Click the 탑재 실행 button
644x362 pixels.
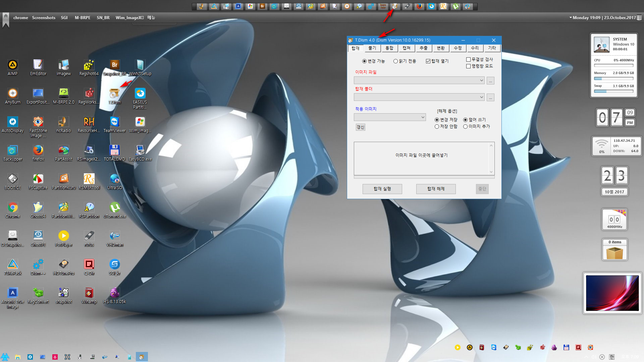pyautogui.click(x=382, y=189)
